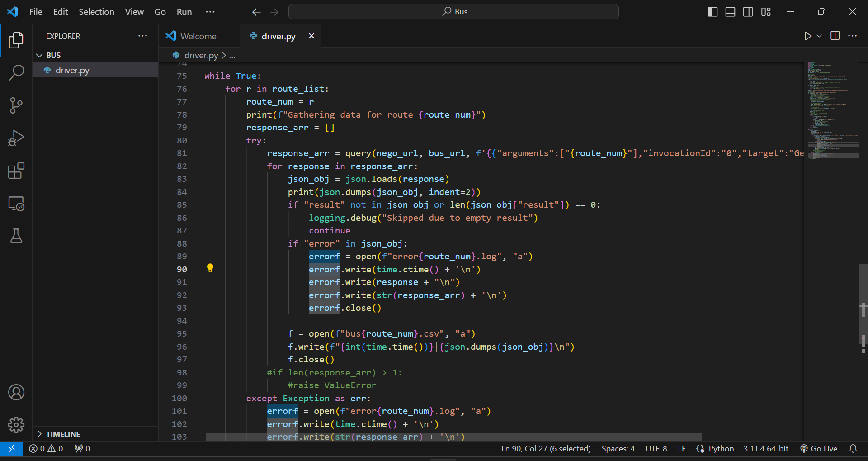This screenshot has height=461, width=868.
Task: Start Go Live server
Action: 819,449
